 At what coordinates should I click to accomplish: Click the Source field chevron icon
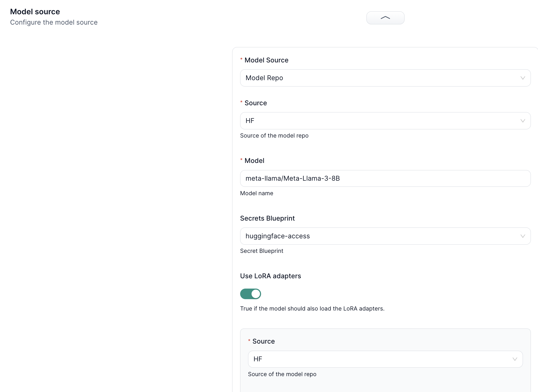pyautogui.click(x=523, y=121)
